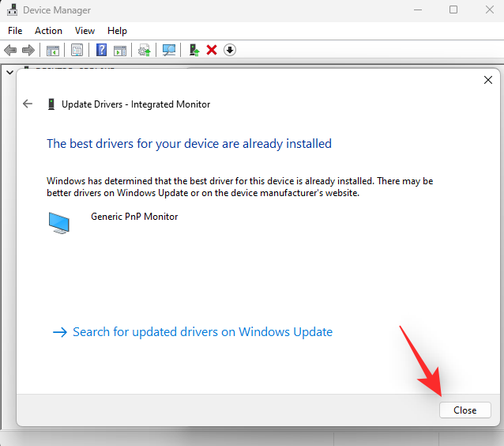
Task: Click Scan for hardware changes monitor icon
Action: (x=169, y=50)
